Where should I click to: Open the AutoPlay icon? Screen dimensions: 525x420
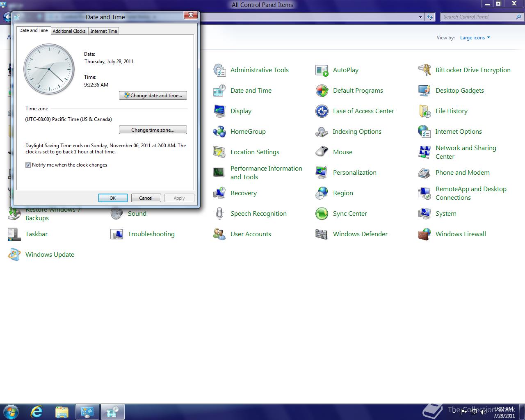[322, 70]
